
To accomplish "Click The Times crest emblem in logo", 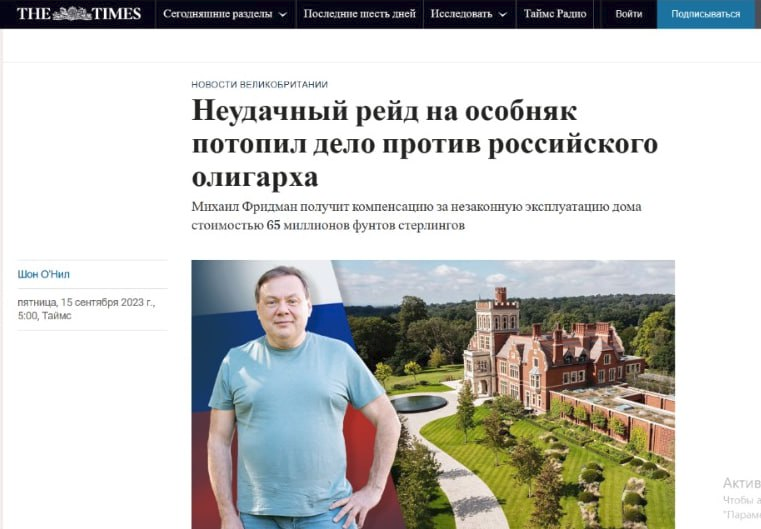I will coord(72,14).
